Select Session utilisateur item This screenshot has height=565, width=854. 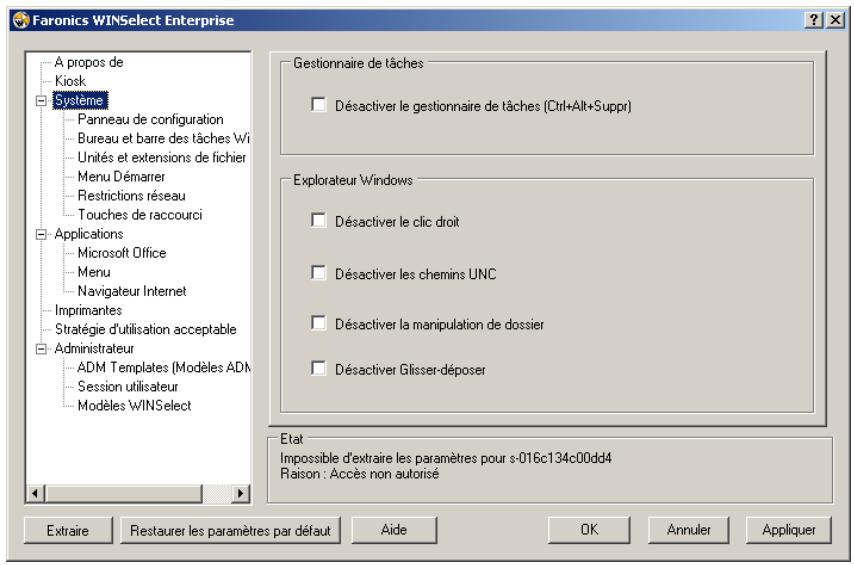point(128,386)
